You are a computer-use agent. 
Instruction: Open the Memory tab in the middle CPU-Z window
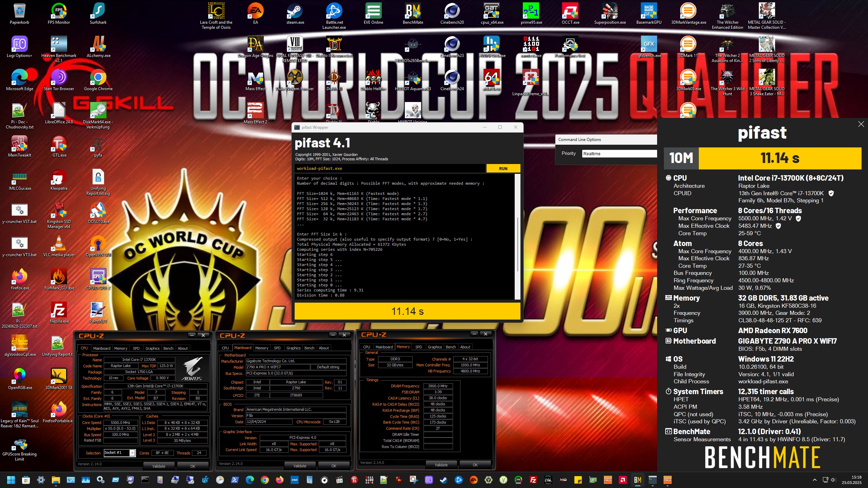click(x=262, y=348)
